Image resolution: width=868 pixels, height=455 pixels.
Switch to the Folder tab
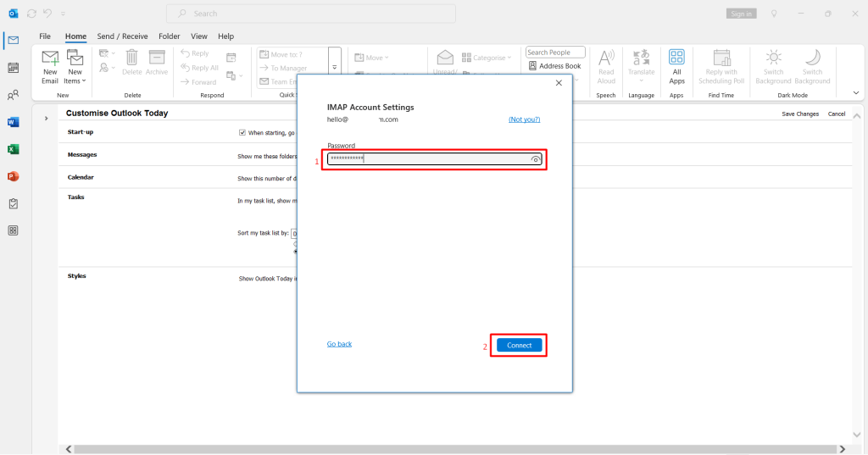point(170,36)
